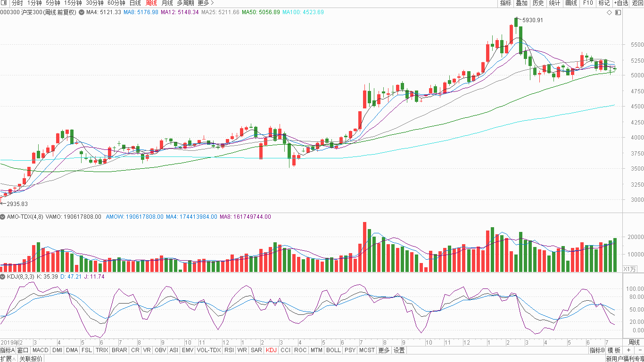644x362 pixels.
Task: Select the 60分钟 timeframe
Action: click(x=116, y=3)
